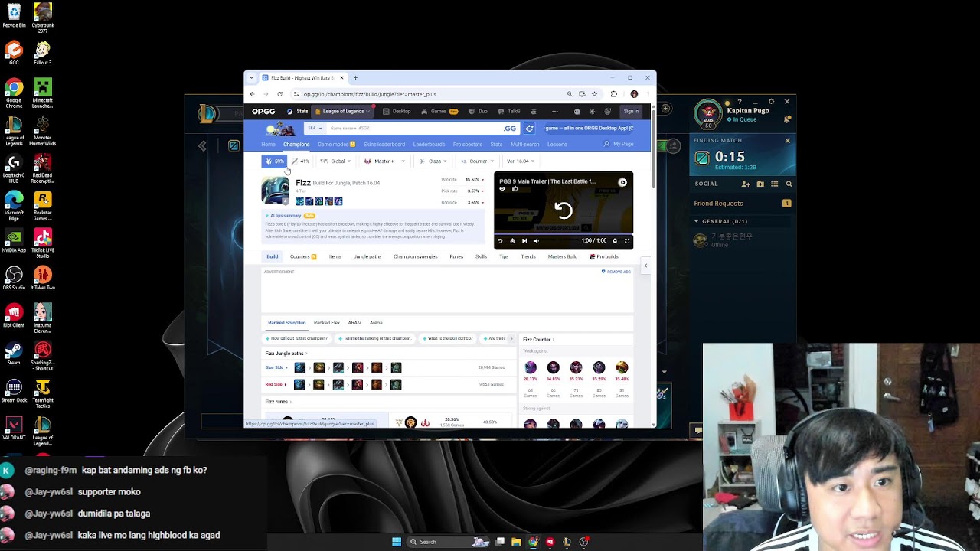Cancel matchmaking in Finding Match panel
This screenshot has width=980, height=551.
tap(787, 141)
